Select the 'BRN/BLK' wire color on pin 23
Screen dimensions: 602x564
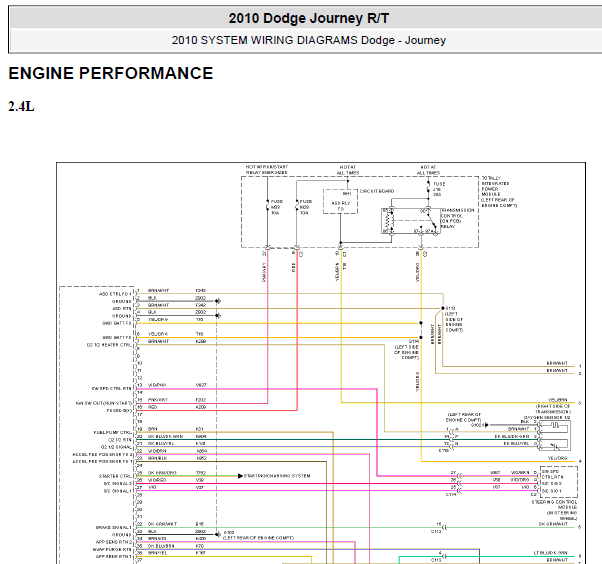pos(157,458)
